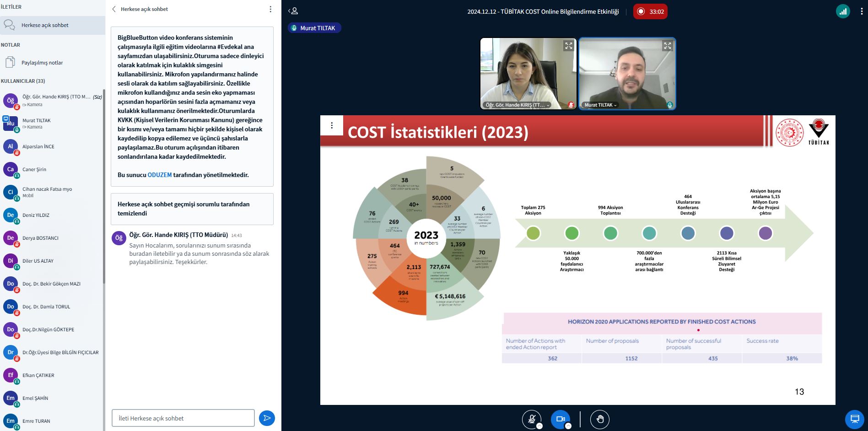Raise hand button
868x431 pixels.
click(600, 419)
